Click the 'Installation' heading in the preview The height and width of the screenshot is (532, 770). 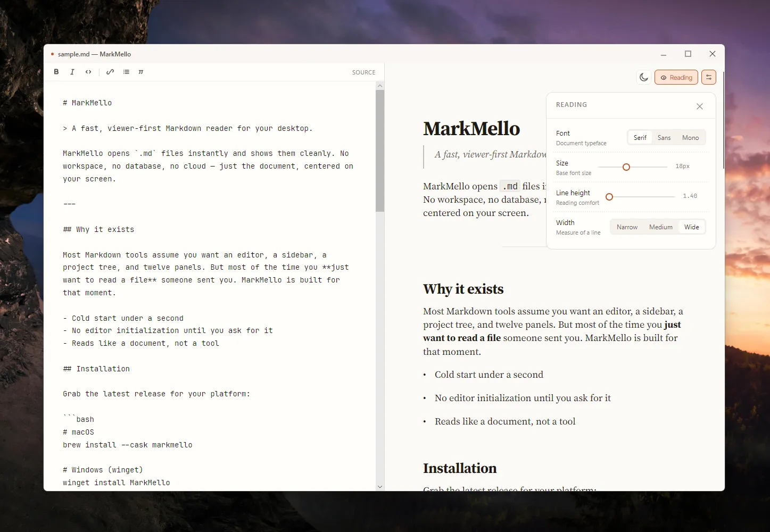click(x=460, y=468)
